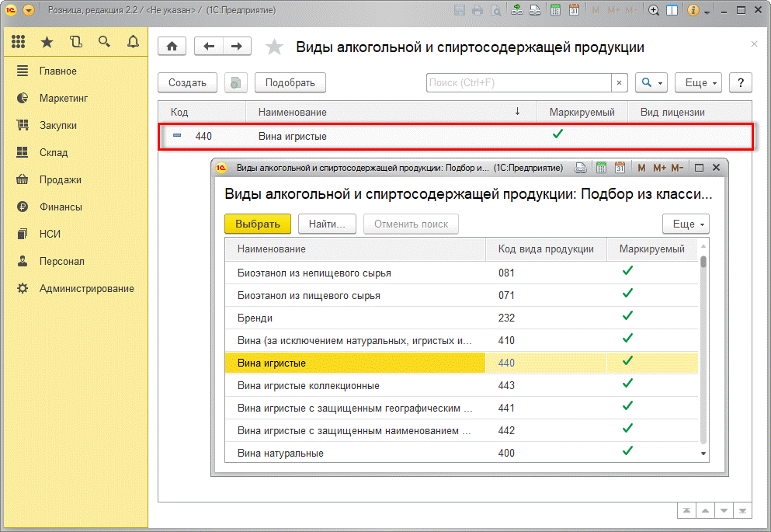Viewport: 771px width, 532px height.
Task: Add page to favorites with star icon
Action: (274, 47)
